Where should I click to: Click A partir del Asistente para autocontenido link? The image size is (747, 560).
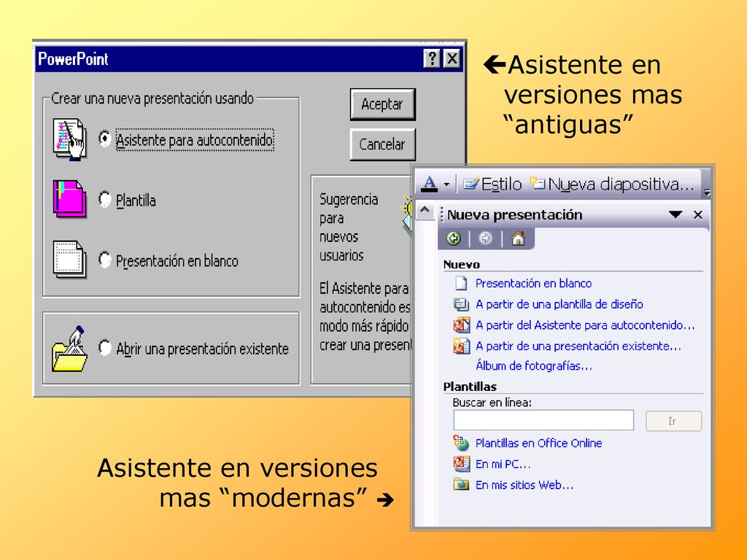point(585,325)
